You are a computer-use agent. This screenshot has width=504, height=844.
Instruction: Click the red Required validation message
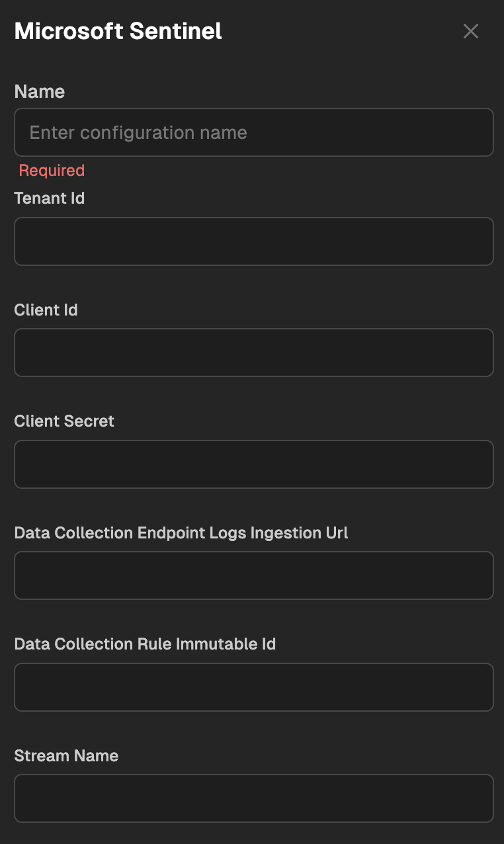[52, 170]
